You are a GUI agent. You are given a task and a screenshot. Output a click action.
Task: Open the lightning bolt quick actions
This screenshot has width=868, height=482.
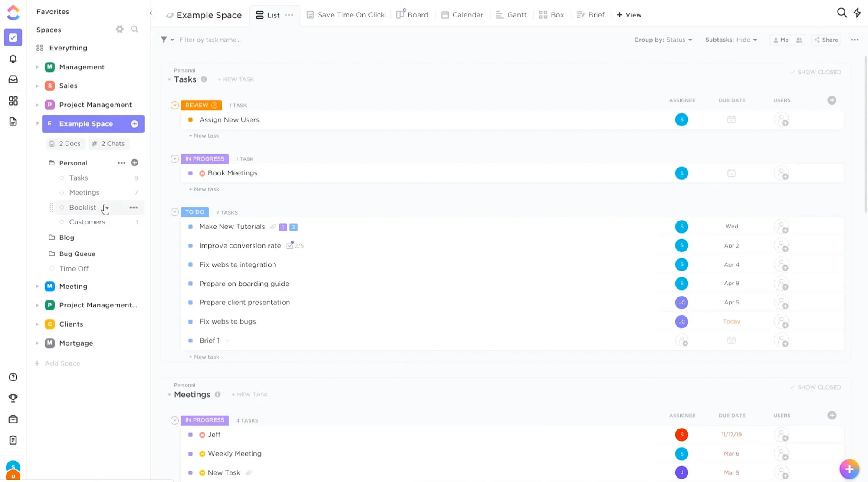(857, 13)
